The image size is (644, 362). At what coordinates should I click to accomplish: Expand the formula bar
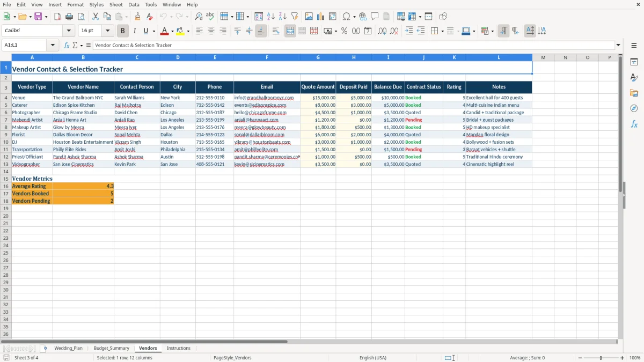(x=619, y=46)
